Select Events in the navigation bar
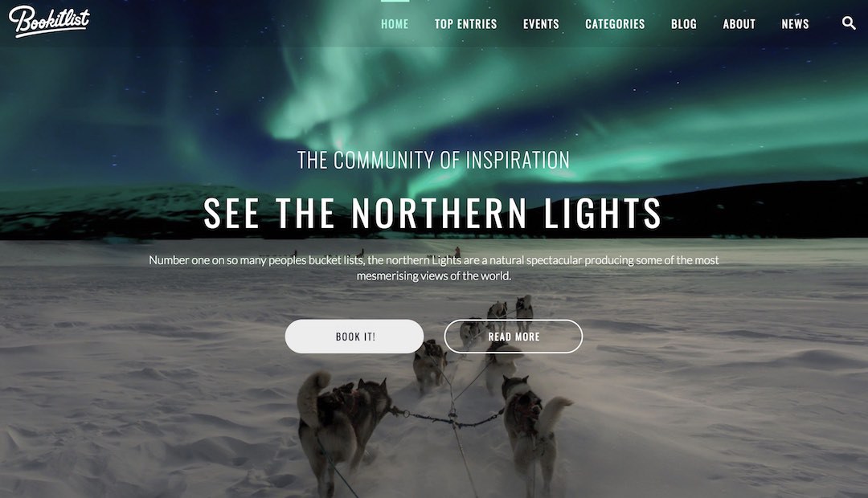Screen dimensions: 868x498 tap(541, 24)
